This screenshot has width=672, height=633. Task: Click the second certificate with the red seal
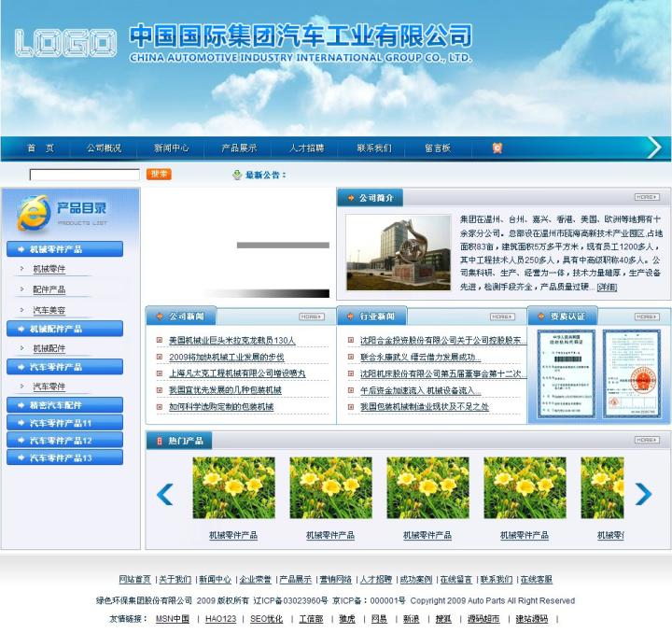click(x=632, y=373)
